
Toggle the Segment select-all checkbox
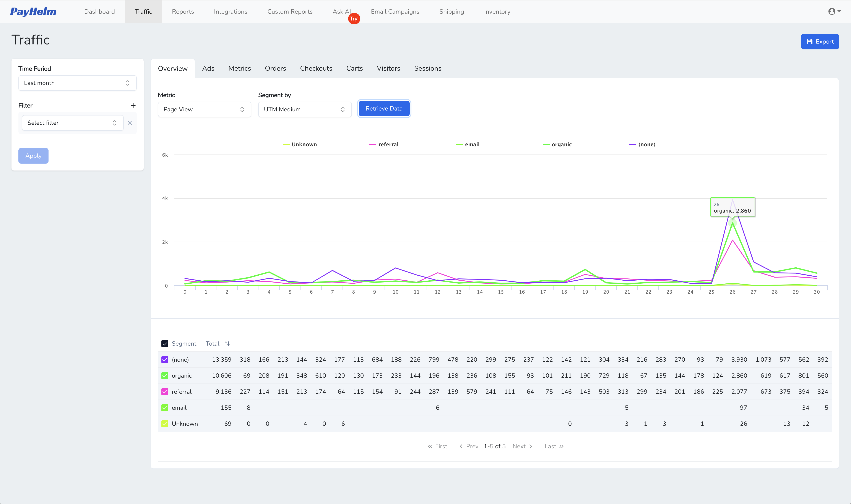point(165,343)
